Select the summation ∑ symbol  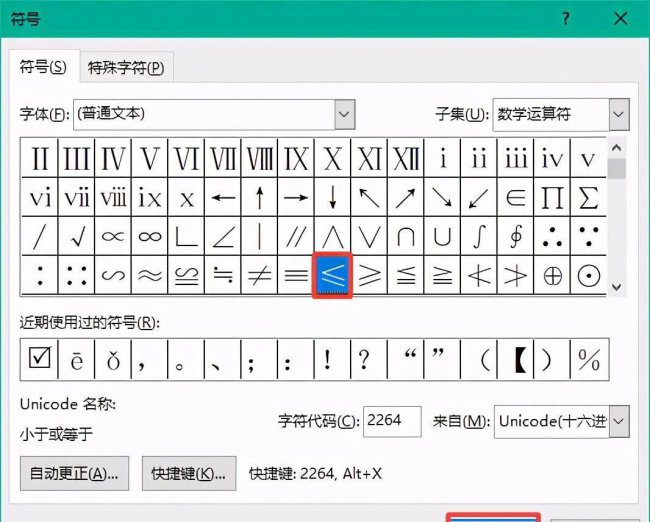[x=588, y=197]
